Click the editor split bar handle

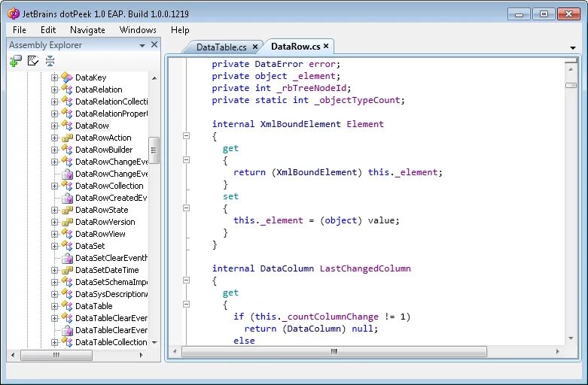[x=571, y=60]
